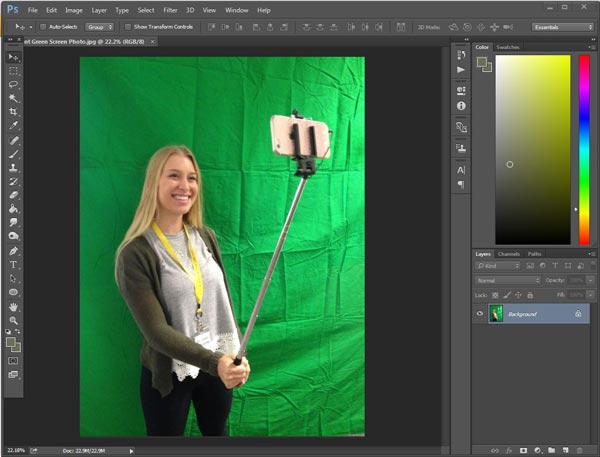Select the Zoom magnifier tool

pos(13,320)
